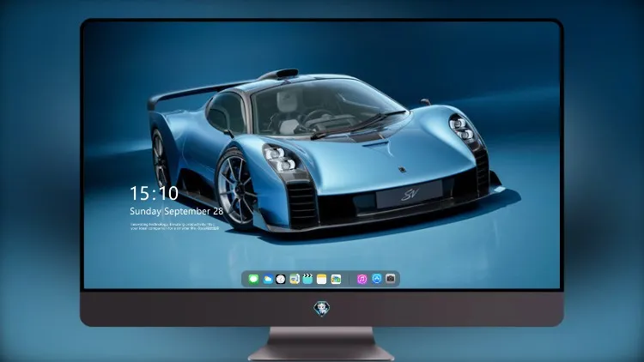Screen dimensions: 644x362
Task: Open the Photos gallery app in the dock
Action: 336,279
